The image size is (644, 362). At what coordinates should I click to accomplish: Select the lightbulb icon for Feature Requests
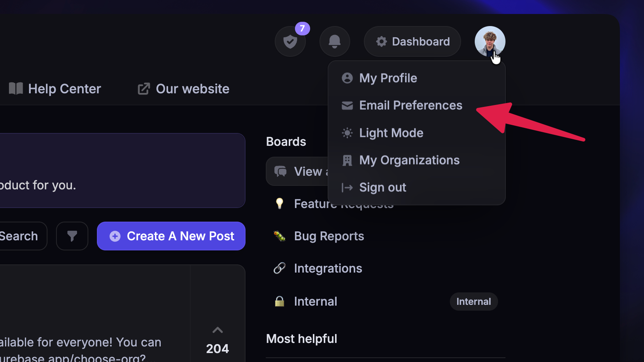(279, 203)
